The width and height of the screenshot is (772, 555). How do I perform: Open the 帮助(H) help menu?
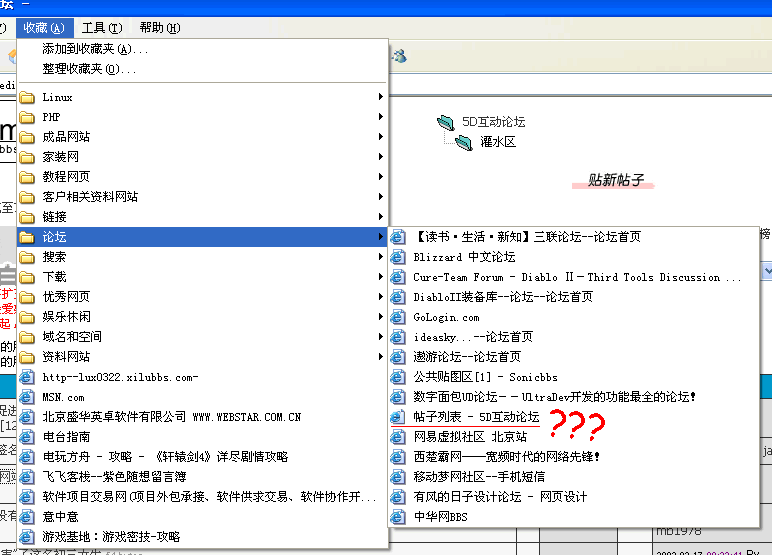click(x=160, y=28)
